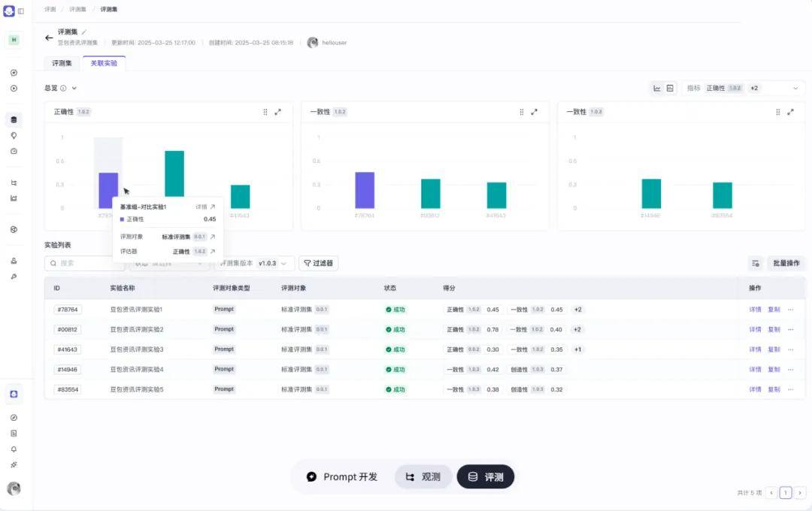Open the evaluation database icon in left sidebar
Screen dimensions: 812x511
click(x=14, y=119)
